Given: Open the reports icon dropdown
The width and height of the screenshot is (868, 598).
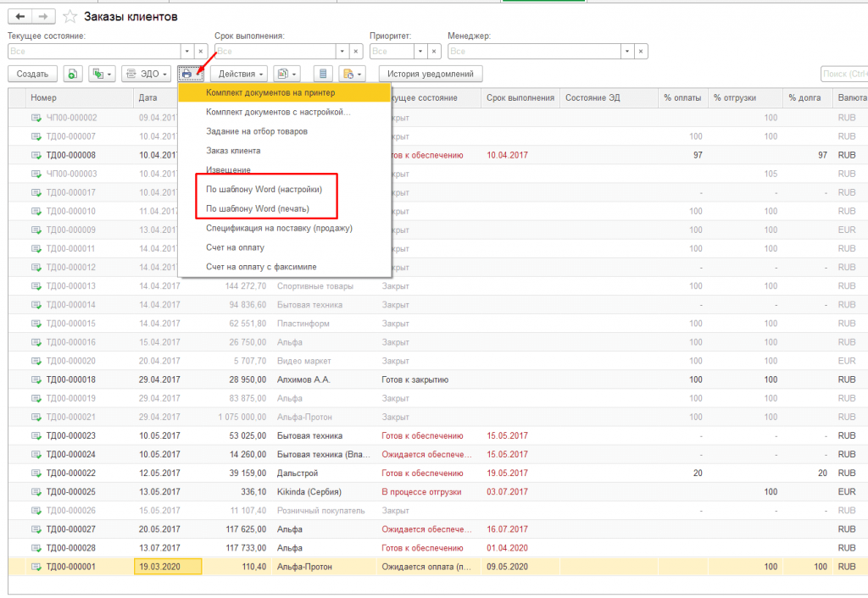Looking at the screenshot, I should [287, 74].
